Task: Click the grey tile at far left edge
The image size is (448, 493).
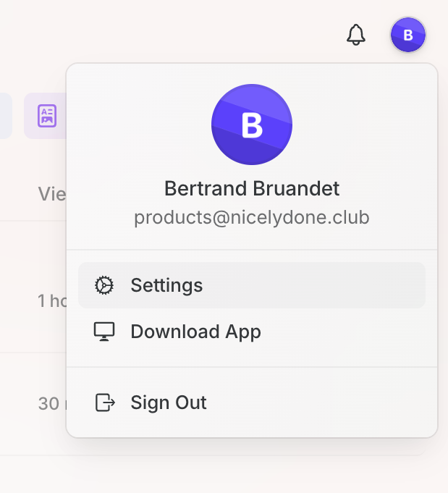Action: point(6,116)
